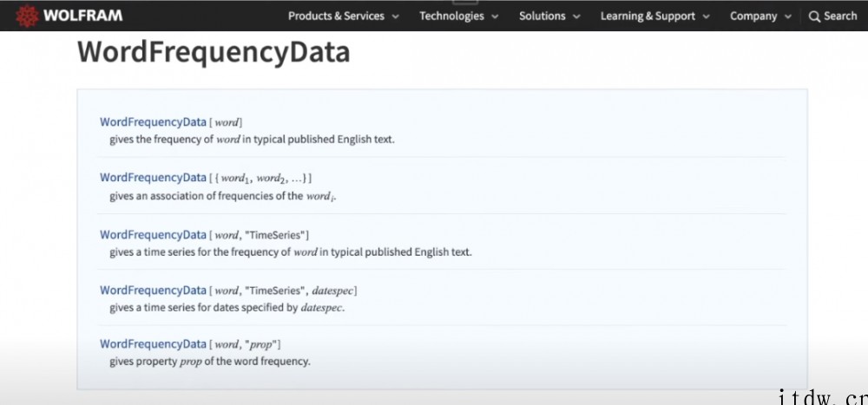This screenshot has width=868, height=405.
Task: Click the datespec argument in fourth usage
Action: [332, 291]
